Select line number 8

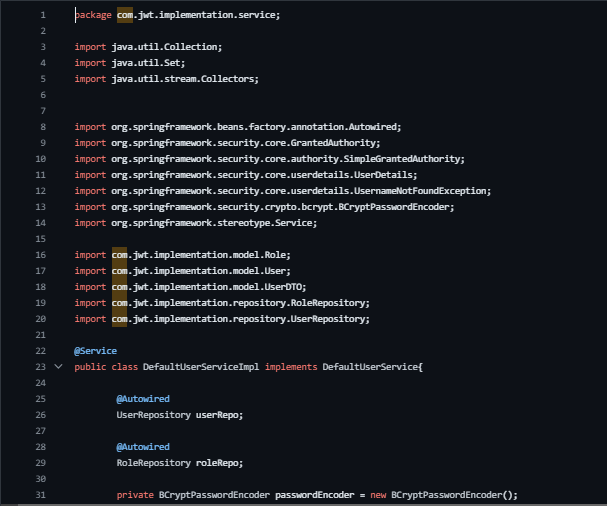(43, 127)
